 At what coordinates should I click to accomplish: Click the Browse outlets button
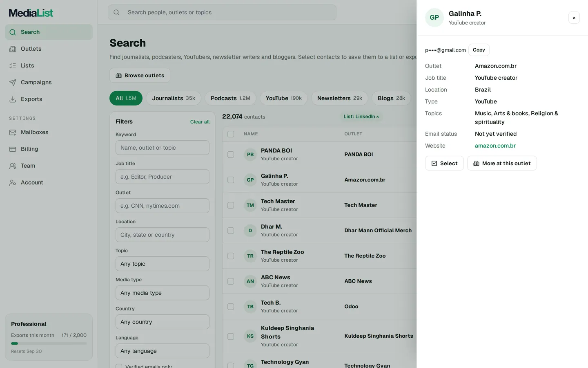tap(140, 75)
